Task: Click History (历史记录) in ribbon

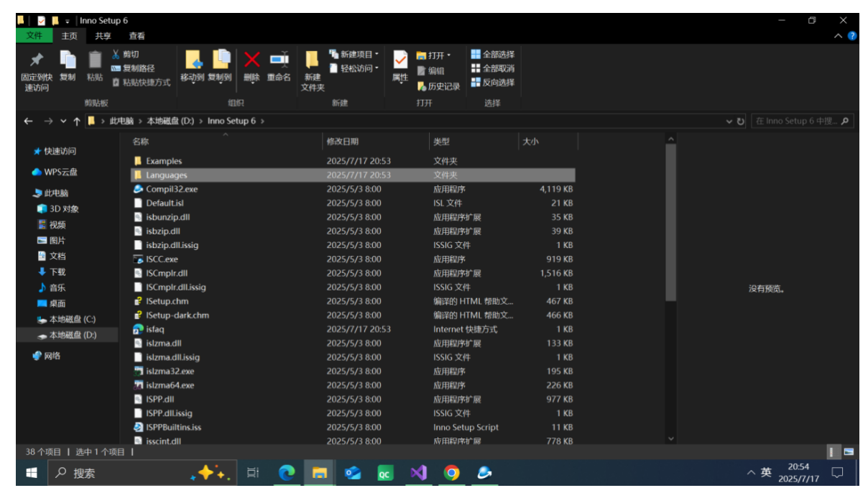Action: pyautogui.click(x=438, y=86)
